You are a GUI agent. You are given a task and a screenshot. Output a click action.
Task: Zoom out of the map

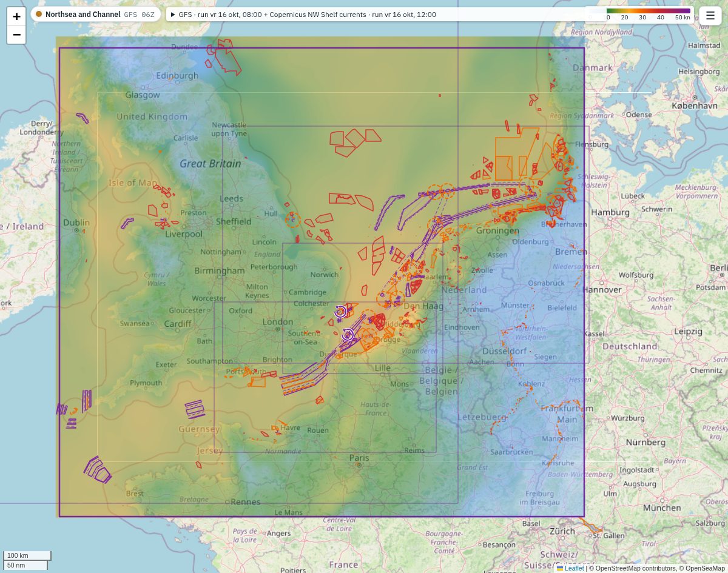tap(16, 35)
